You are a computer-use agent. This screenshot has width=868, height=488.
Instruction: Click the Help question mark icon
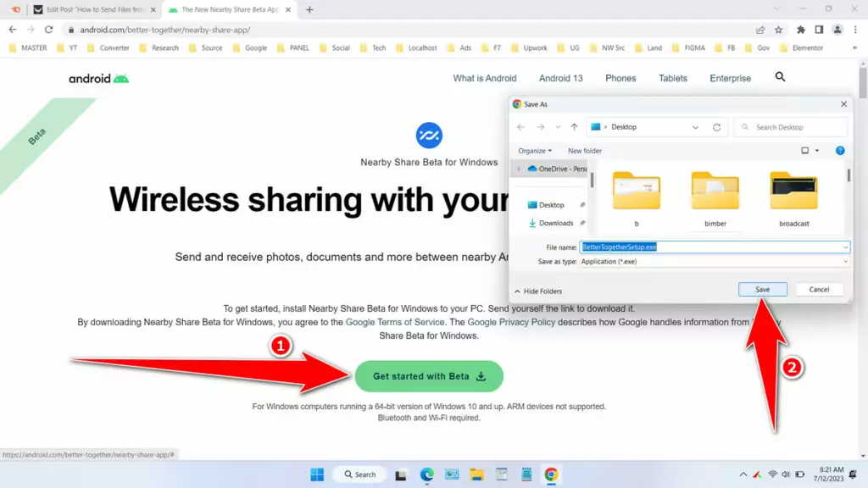(840, 151)
